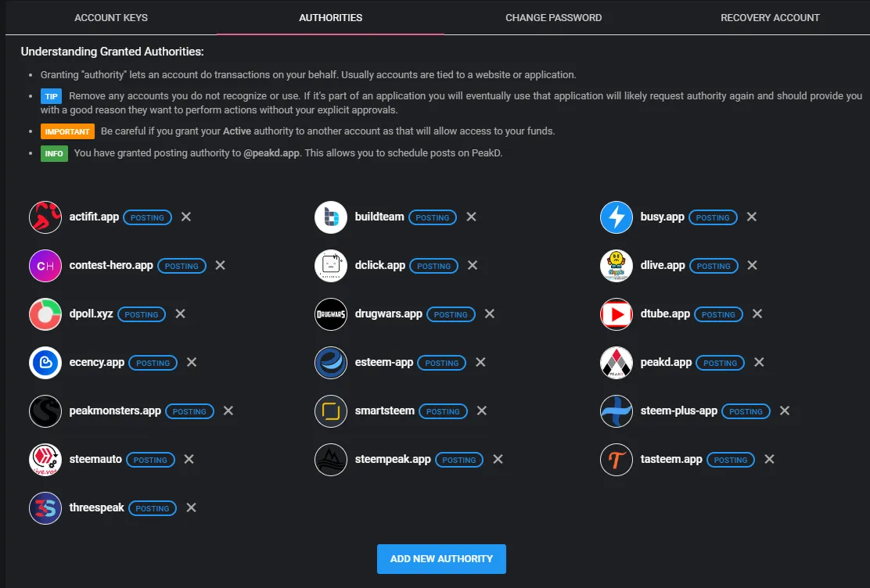Click the drugwars.app avatar icon
Screen dimensions: 870x588
click(x=331, y=314)
